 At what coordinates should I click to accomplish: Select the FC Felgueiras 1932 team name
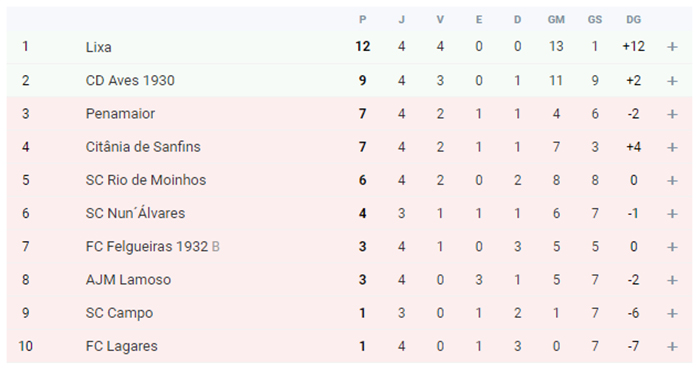(147, 246)
